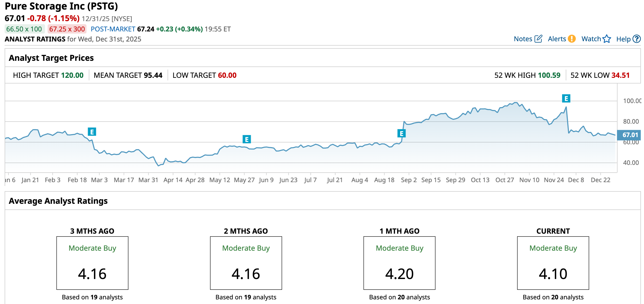Open the Notes link
The image size is (644, 304).
pos(523,39)
